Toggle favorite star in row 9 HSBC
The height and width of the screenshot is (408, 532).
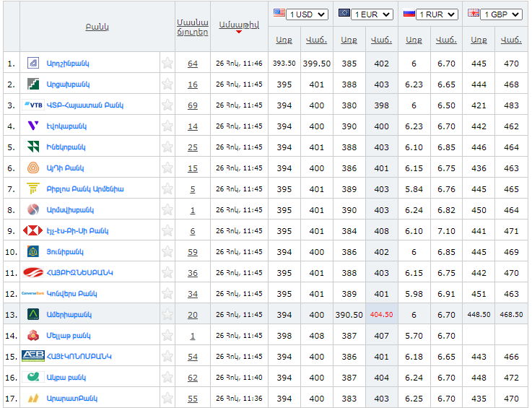(167, 230)
